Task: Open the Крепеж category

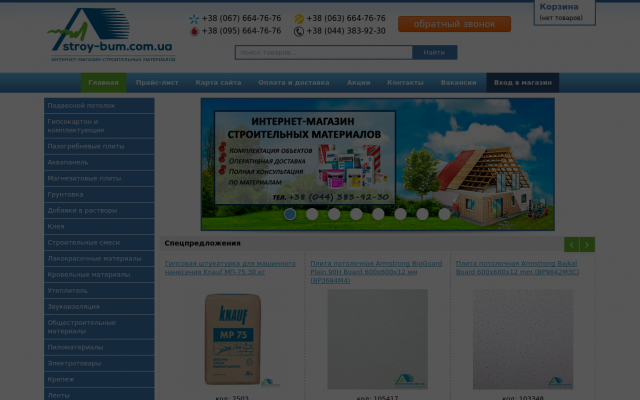Action: [99, 379]
